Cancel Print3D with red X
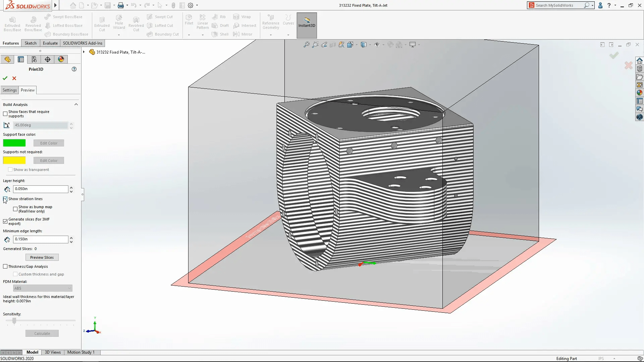This screenshot has width=644, height=362. [x=14, y=78]
